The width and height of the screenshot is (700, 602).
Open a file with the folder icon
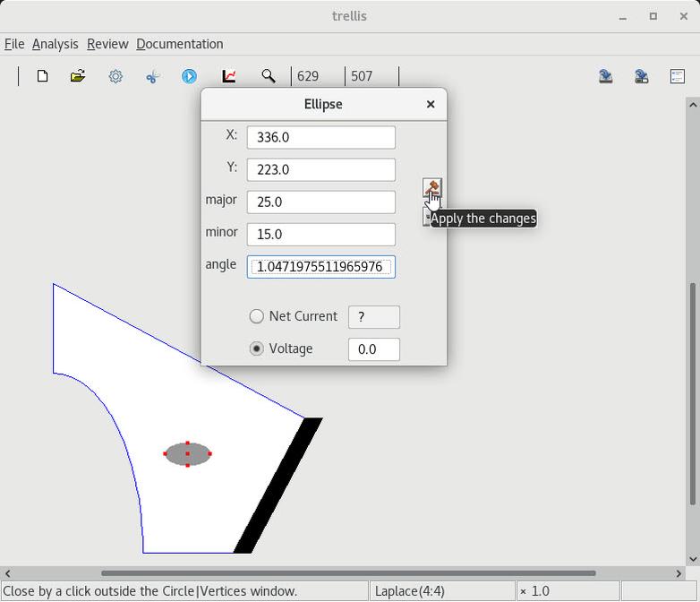(78, 76)
